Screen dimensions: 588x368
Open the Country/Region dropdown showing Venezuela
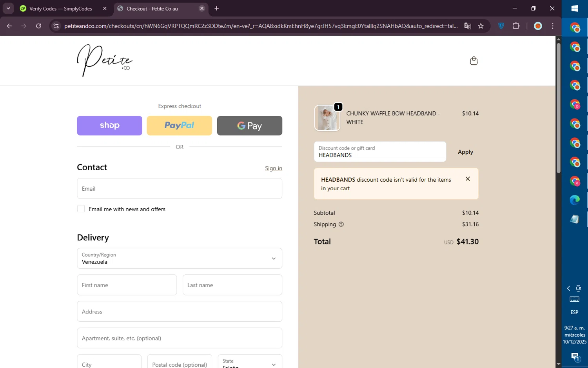click(x=180, y=258)
